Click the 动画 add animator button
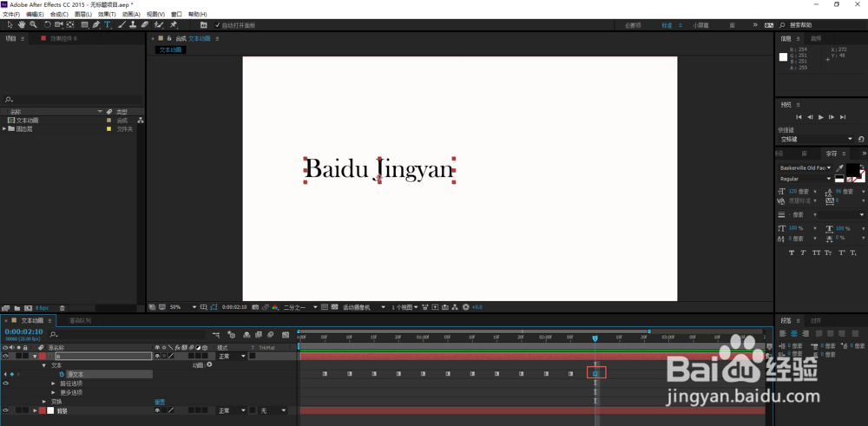 210,365
